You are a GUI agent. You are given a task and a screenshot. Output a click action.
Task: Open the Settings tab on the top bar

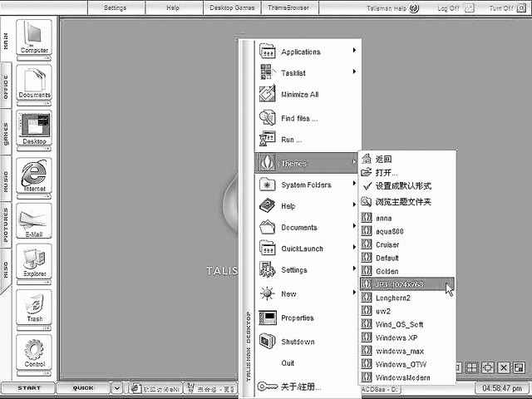pos(116,7)
